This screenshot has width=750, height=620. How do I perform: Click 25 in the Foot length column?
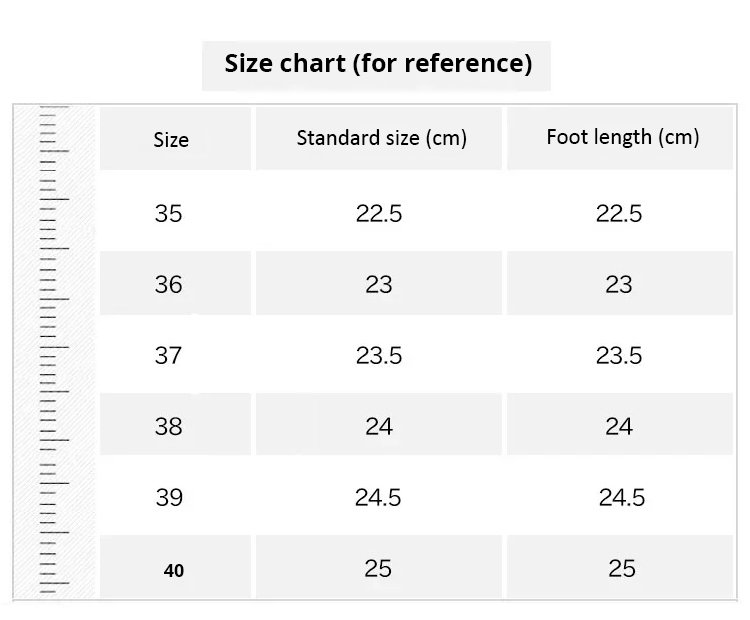[x=622, y=568]
